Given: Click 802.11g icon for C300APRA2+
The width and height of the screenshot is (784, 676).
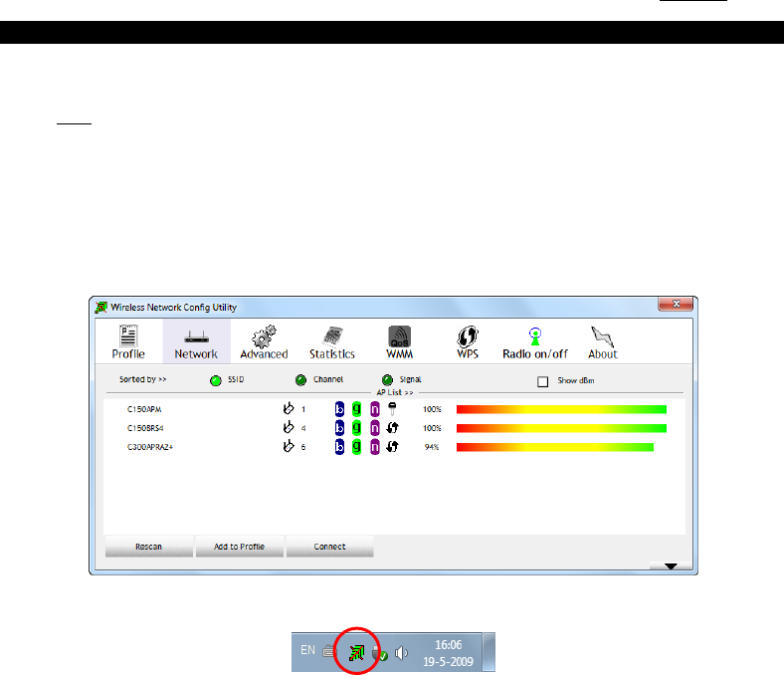Looking at the screenshot, I should point(356,447).
